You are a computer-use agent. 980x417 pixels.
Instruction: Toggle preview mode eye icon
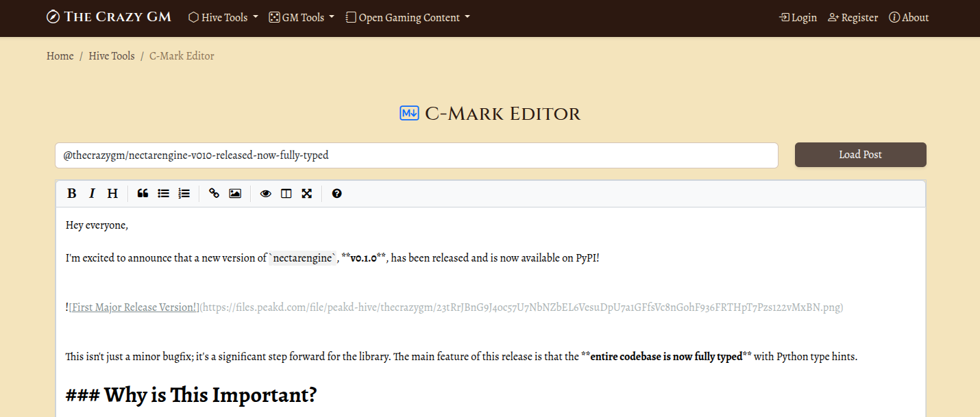tap(266, 194)
